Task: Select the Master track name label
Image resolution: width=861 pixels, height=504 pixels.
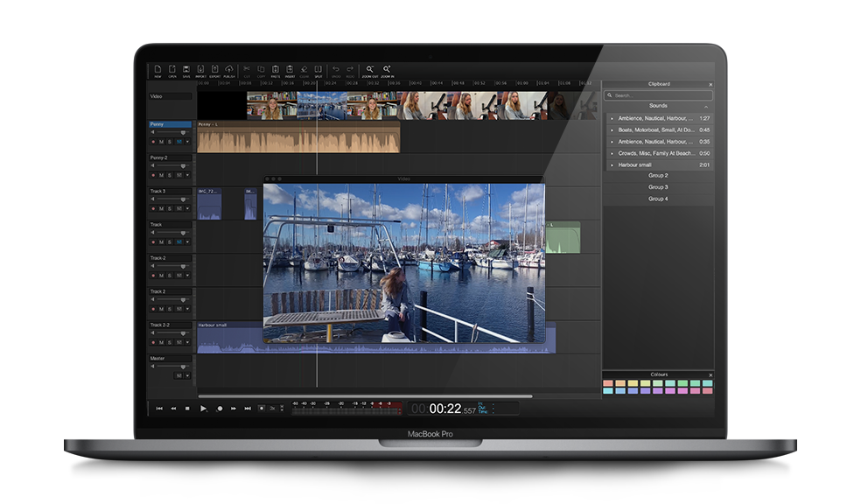Action: click(171, 359)
